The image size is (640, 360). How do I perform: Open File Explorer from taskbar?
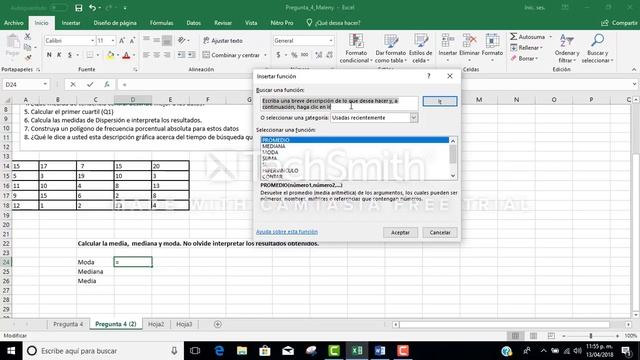pyautogui.click(x=242, y=351)
